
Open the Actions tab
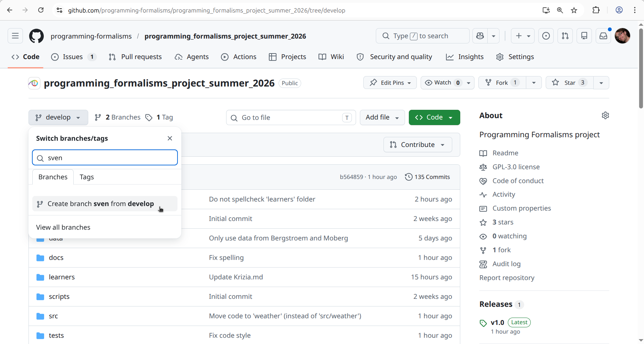[x=239, y=57]
